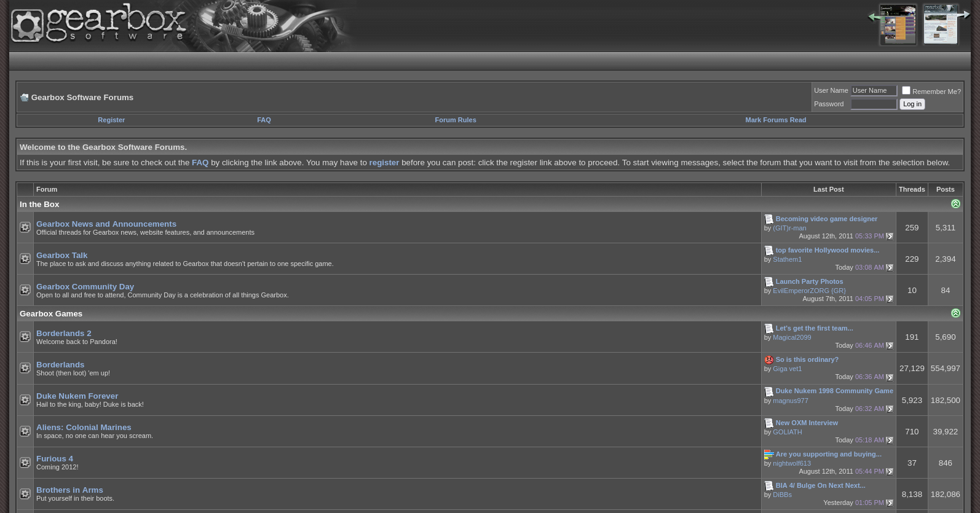Click status icon for Brothers in Arms

coord(25,494)
